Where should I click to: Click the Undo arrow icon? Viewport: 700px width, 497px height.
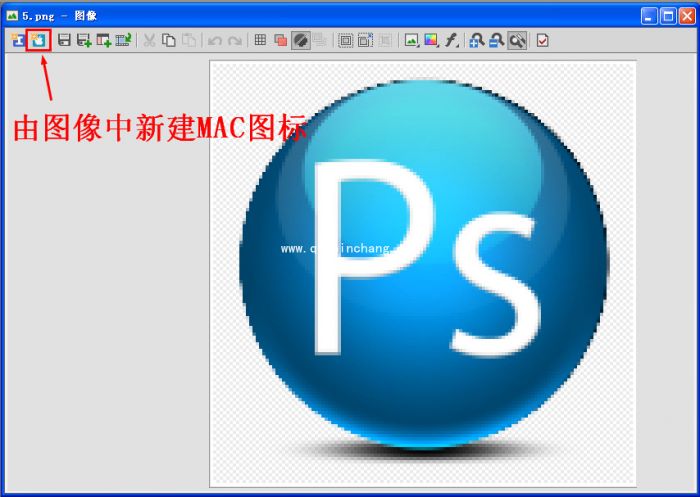pos(215,41)
